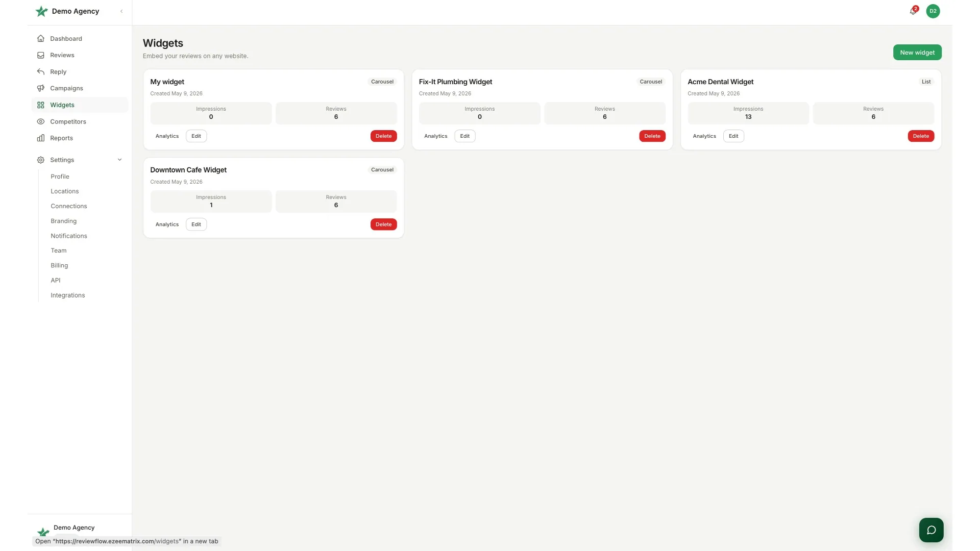Open the Connections settings page
This screenshot has height=551, width=980.
tap(69, 206)
